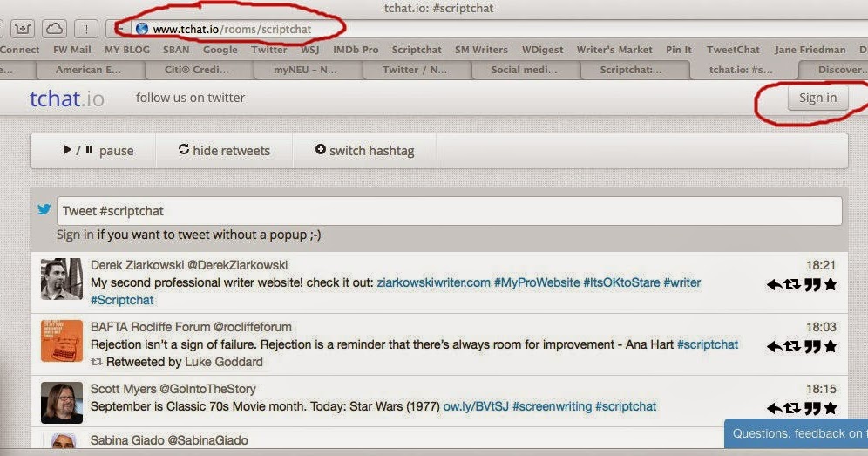The image size is (868, 456).
Task: Click the Sign in button in the header
Action: click(817, 98)
